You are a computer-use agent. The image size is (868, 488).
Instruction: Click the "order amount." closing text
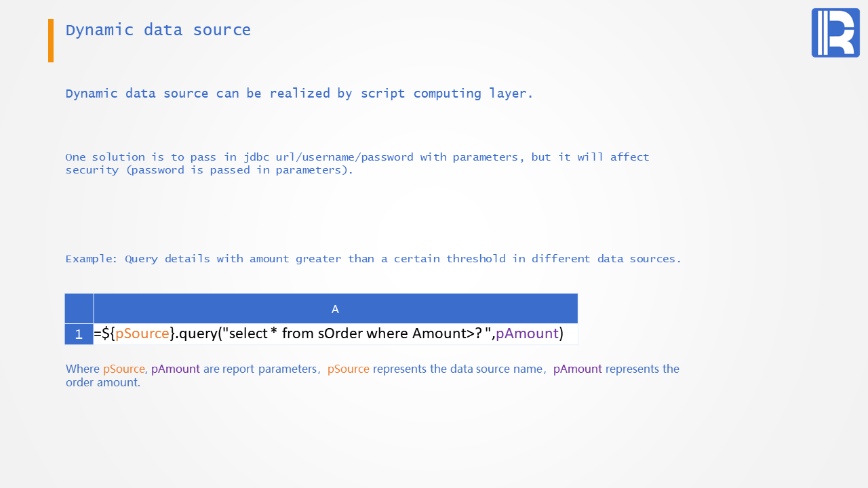pos(103,383)
